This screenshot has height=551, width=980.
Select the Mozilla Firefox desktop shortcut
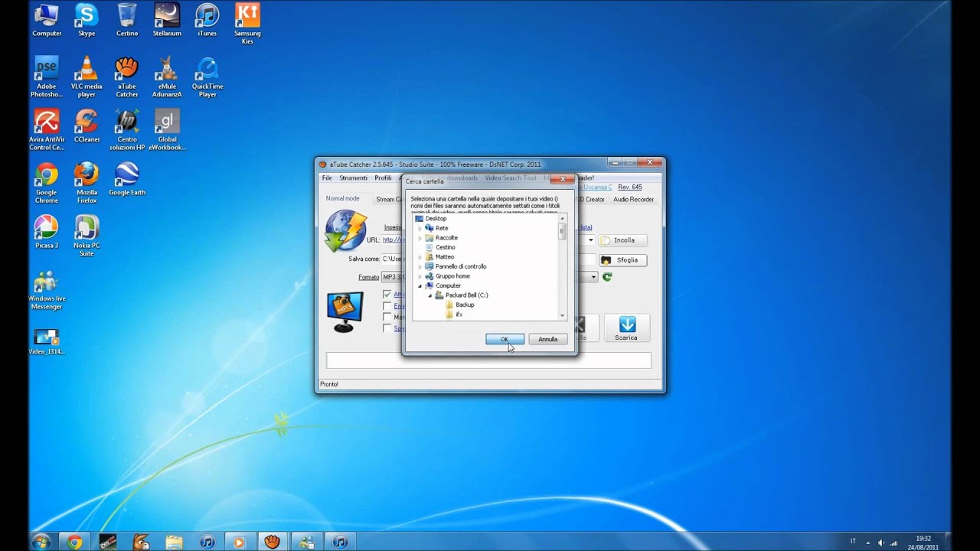[87, 183]
